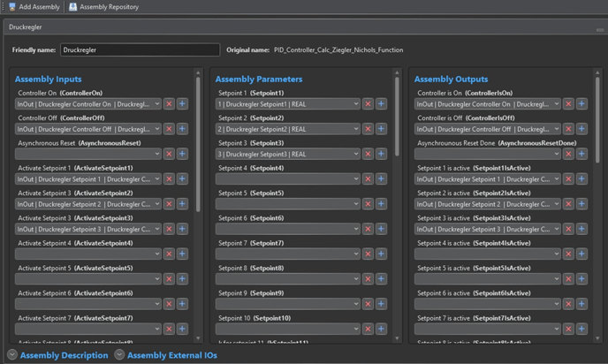
Task: Edit the Friendly name field
Action: coord(140,49)
